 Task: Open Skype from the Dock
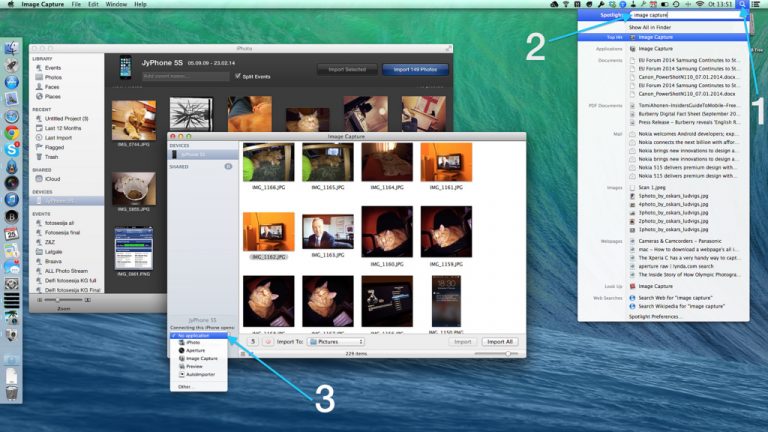11,149
